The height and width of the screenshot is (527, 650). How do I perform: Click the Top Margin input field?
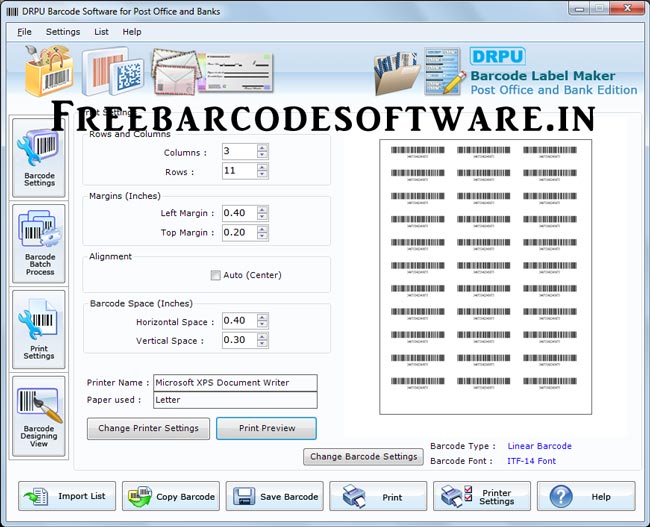click(240, 233)
